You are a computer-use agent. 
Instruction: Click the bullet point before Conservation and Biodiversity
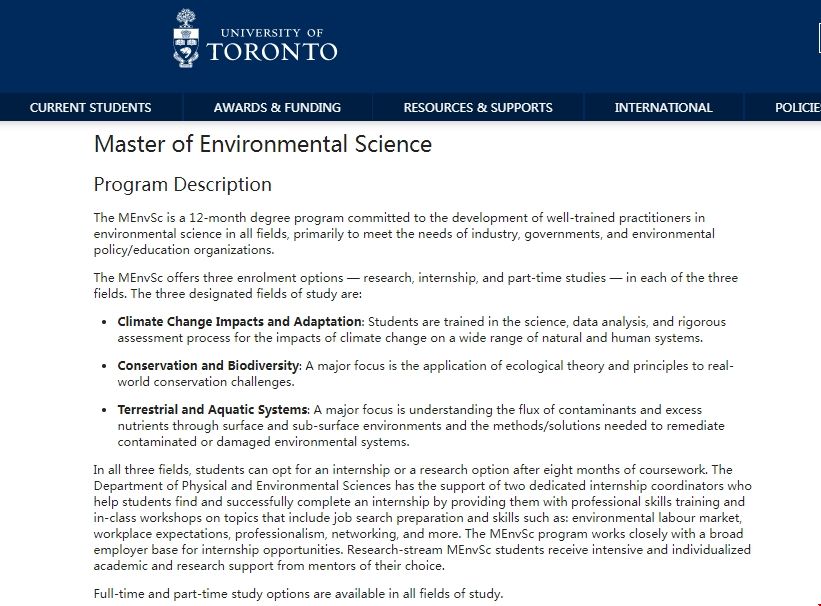[x=106, y=366]
